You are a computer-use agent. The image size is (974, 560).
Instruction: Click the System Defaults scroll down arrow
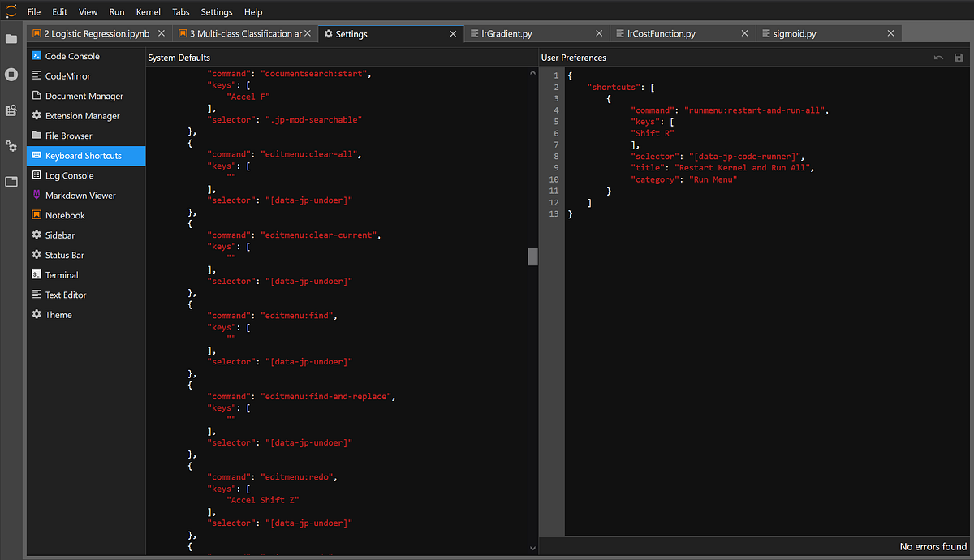click(x=532, y=549)
